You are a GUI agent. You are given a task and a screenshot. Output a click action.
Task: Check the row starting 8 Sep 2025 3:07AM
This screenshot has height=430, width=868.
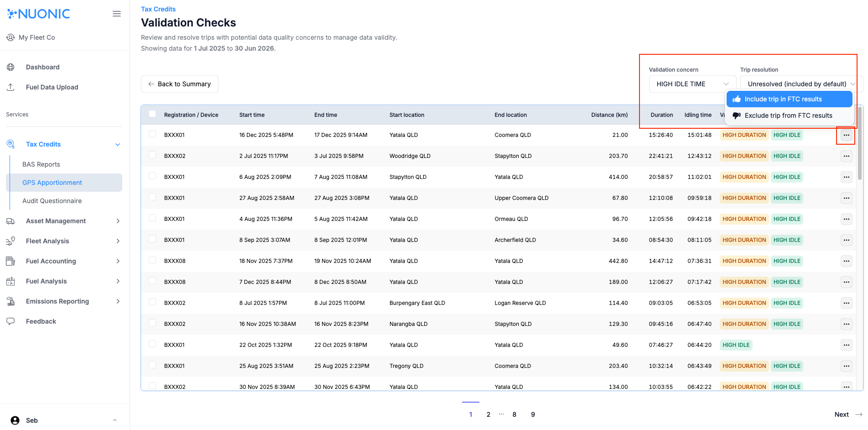tap(152, 239)
